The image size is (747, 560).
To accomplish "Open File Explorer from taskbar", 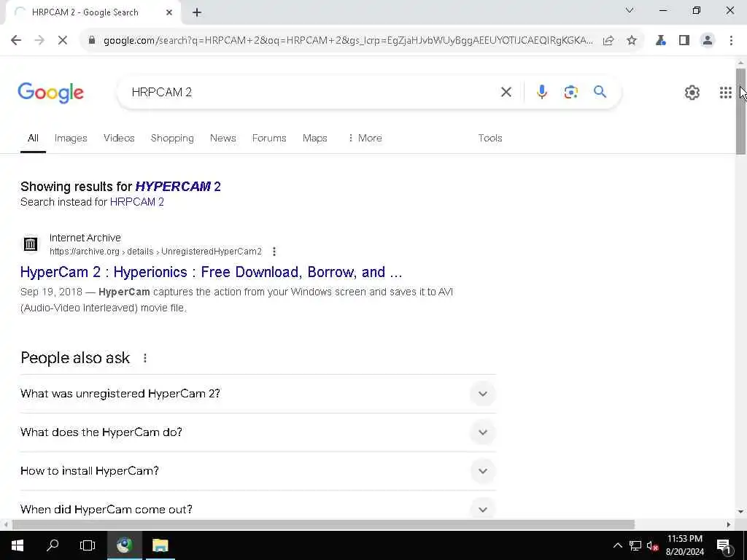I will (x=160, y=545).
